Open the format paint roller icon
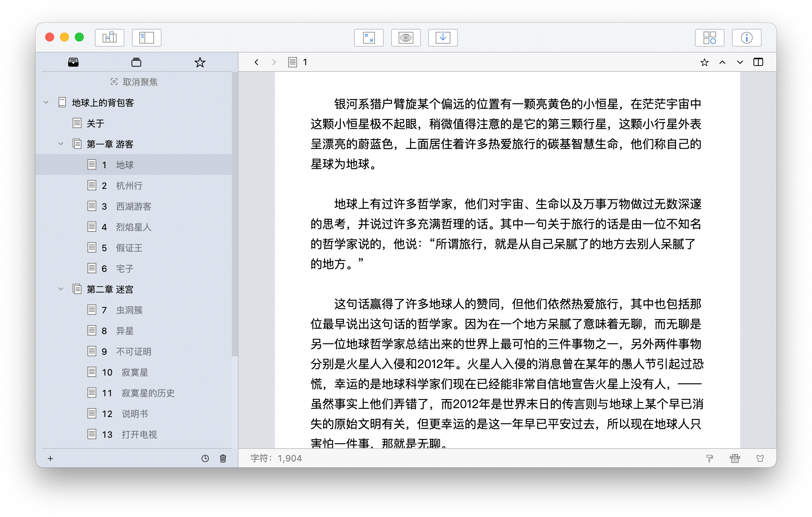The image size is (812, 517). click(710, 458)
